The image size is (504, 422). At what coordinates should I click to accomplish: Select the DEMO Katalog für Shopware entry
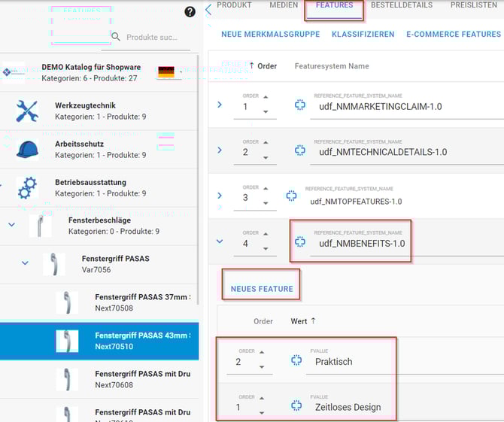(99, 73)
